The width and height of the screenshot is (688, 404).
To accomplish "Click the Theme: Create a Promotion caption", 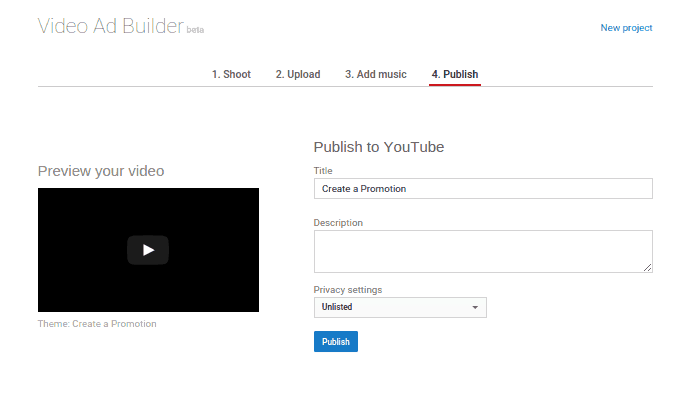I will (97, 324).
